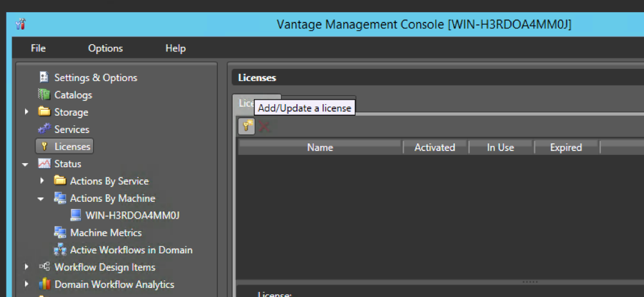
Task: Sort by the Activated column header
Action: pos(435,147)
